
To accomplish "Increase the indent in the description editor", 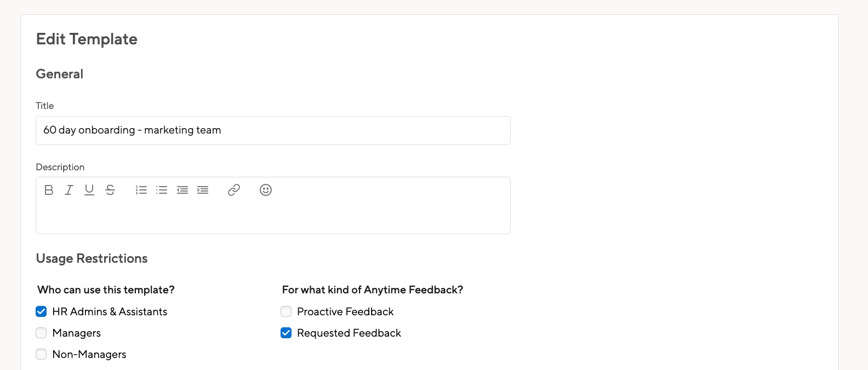I will coord(203,190).
